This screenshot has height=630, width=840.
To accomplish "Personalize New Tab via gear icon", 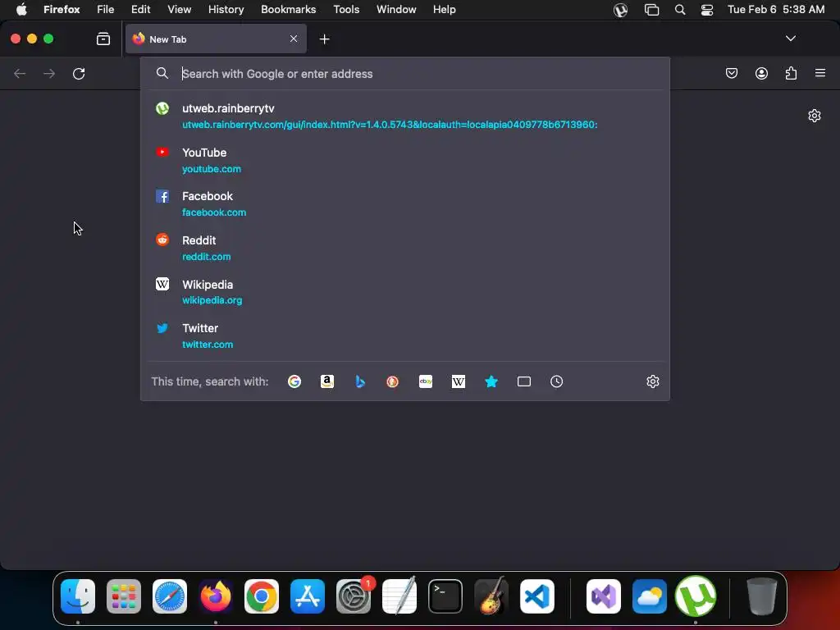I will (x=815, y=116).
